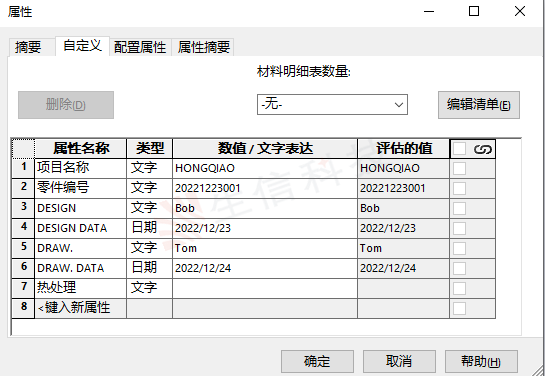Open the 配置属性 tab
Viewport: 545px width, 376px height.
(140, 47)
